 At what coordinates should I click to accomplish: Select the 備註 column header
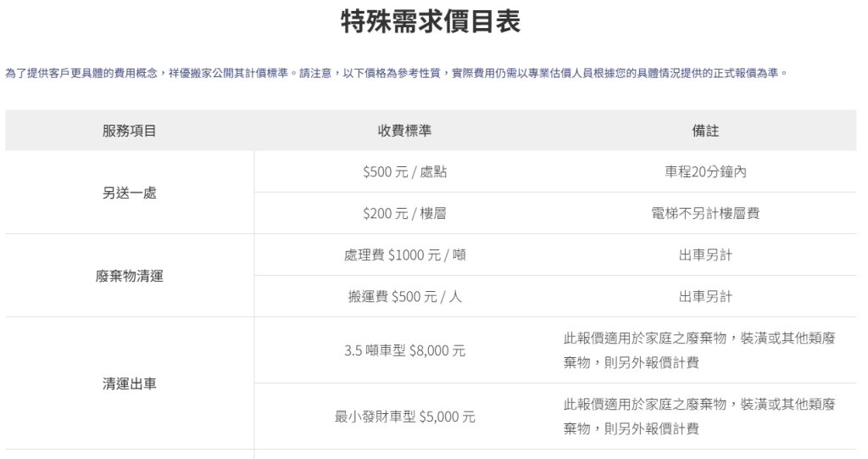click(x=705, y=131)
